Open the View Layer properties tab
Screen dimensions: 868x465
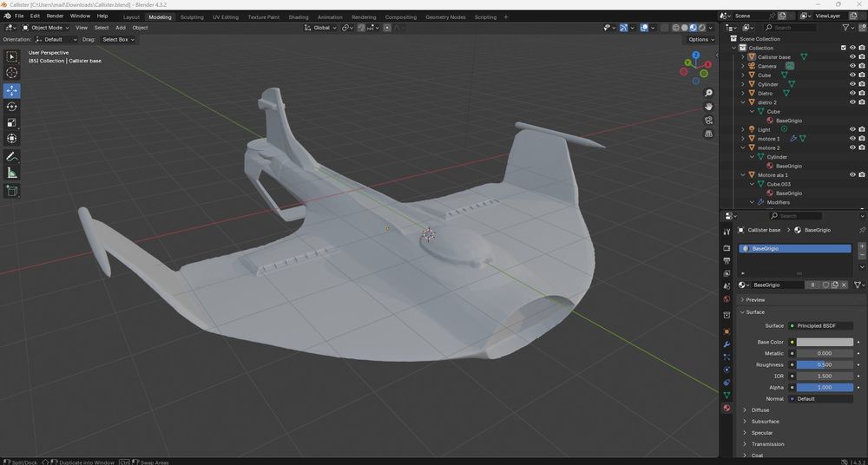pyautogui.click(x=727, y=273)
